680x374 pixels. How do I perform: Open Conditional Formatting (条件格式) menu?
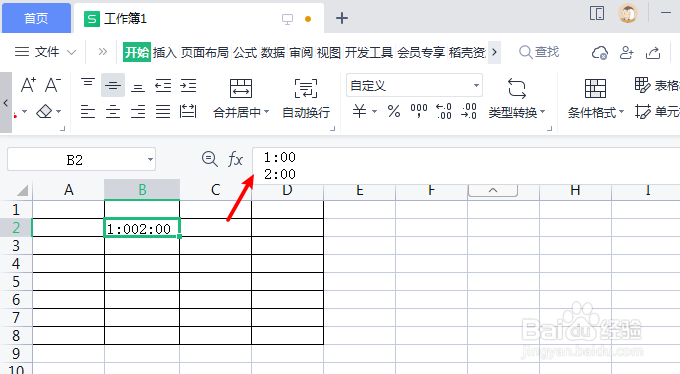tap(595, 98)
